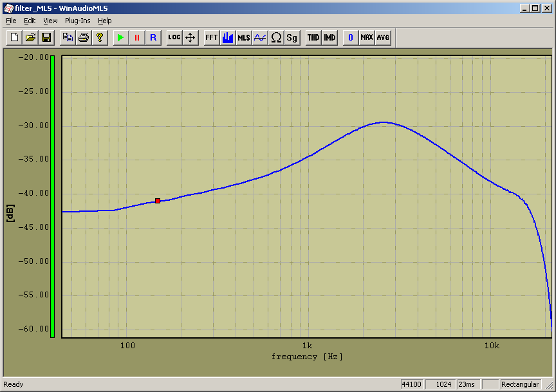The image size is (556, 392).
Task: Open the View menu
Action: coord(50,21)
